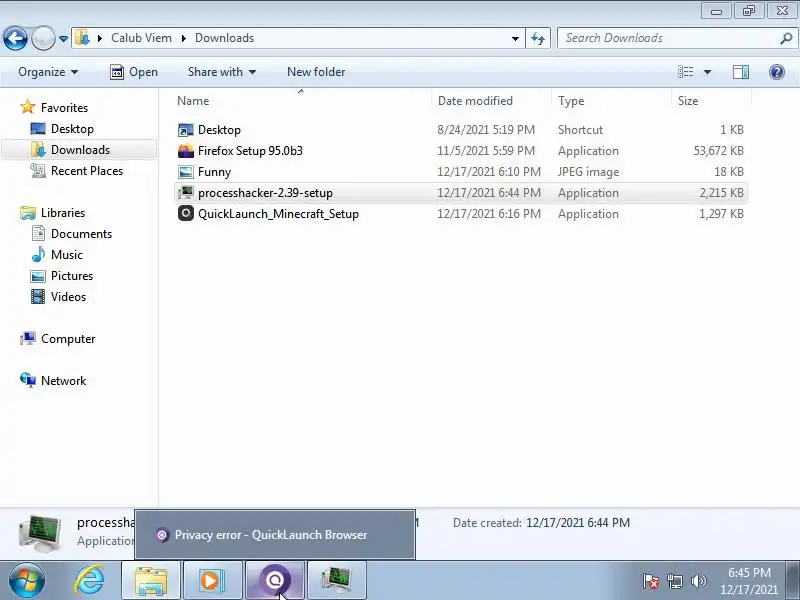Image resolution: width=800 pixels, height=600 pixels.
Task: Click the Show desktop strip by the clock
Action: [x=793, y=581]
